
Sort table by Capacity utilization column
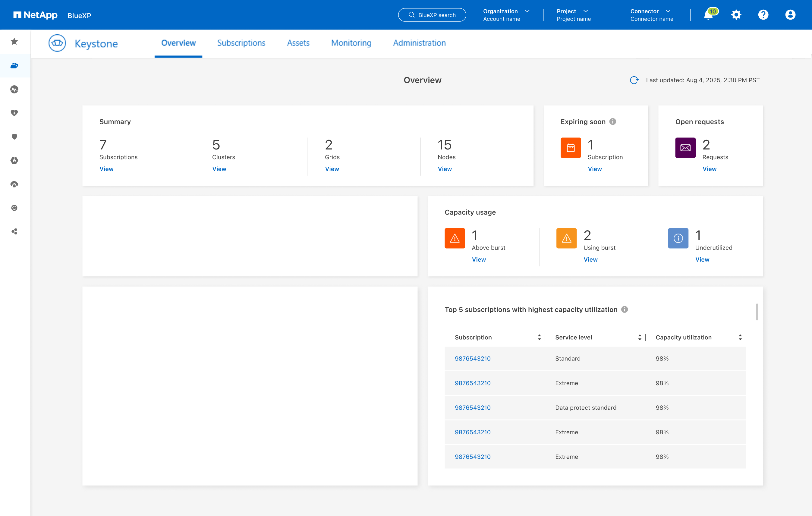click(740, 337)
